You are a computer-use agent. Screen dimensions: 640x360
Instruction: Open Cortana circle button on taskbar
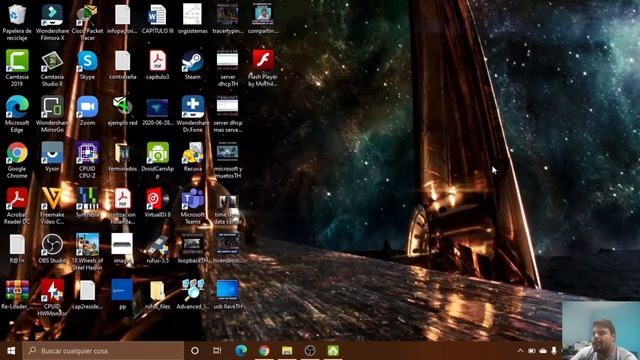[x=195, y=351]
